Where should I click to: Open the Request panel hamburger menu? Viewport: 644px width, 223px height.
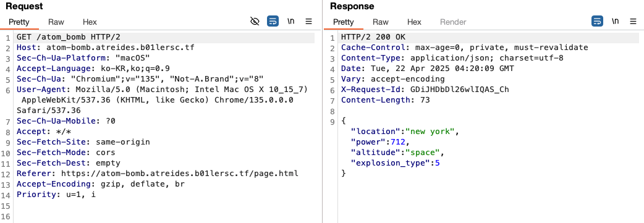[309, 22]
